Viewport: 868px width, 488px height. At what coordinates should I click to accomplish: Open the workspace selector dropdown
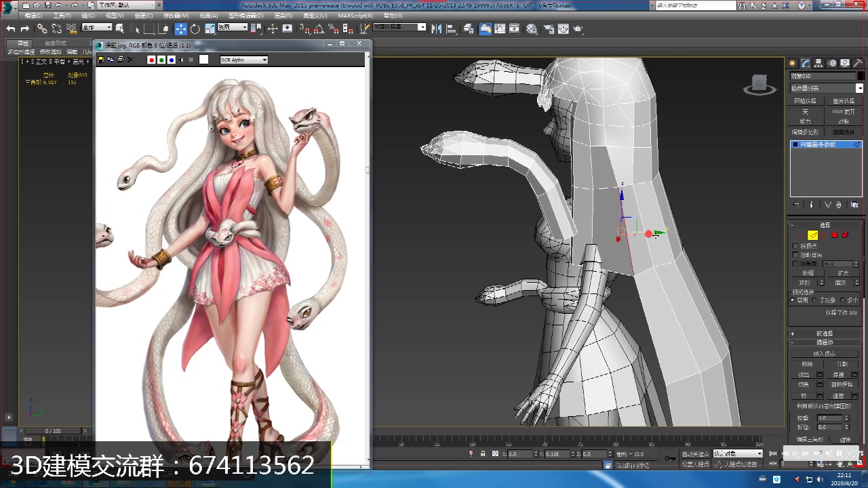coord(125,5)
